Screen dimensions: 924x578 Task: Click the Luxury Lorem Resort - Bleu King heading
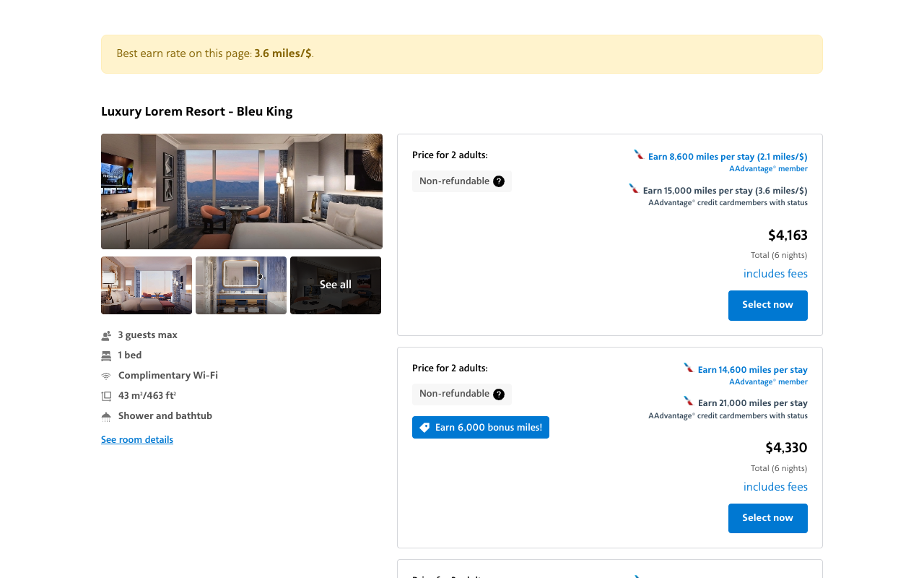197,111
